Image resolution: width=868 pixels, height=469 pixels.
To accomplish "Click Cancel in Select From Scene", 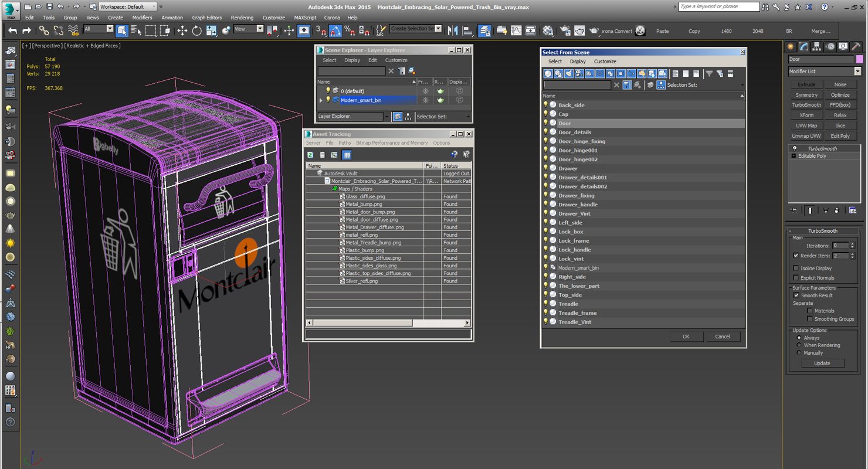I will coord(723,337).
